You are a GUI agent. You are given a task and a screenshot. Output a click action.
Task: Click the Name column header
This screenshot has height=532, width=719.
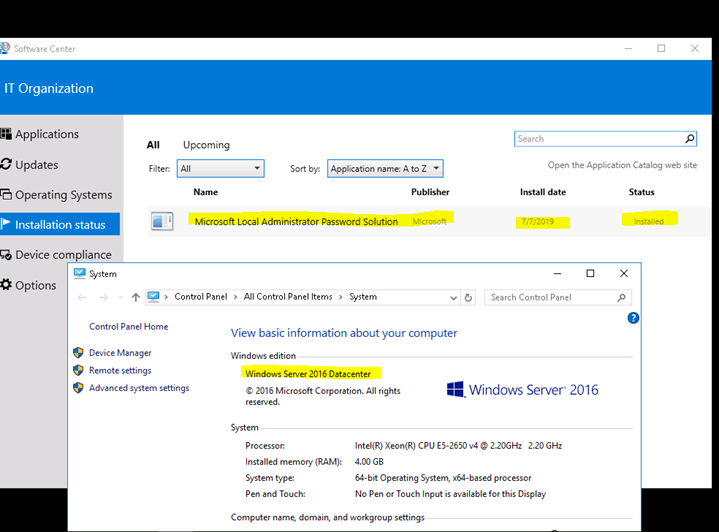205,192
